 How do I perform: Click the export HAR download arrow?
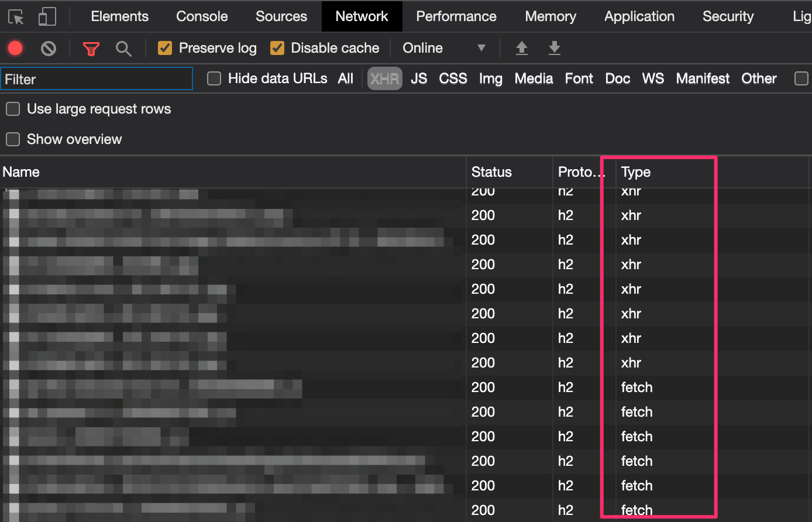[x=555, y=48]
